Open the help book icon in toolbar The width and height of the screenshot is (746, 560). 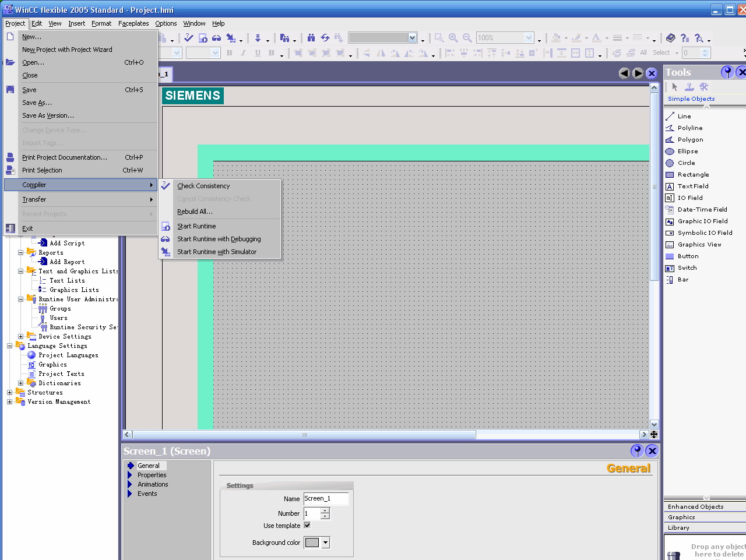point(671,38)
